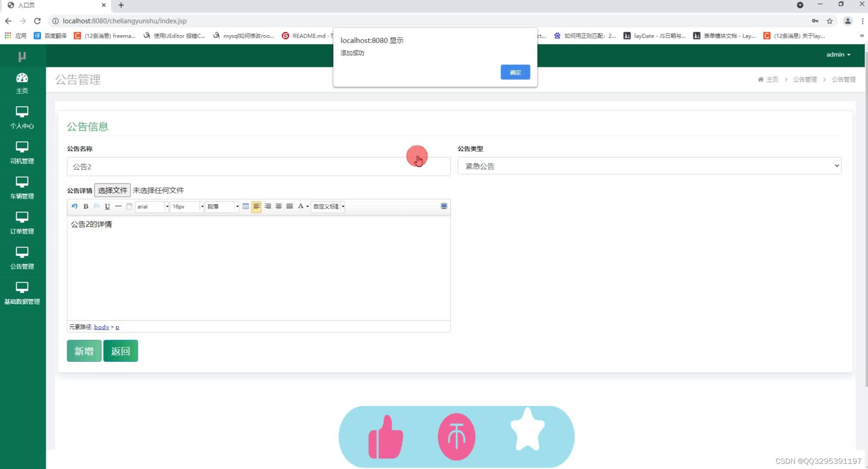
Task: Open 基础数据管理 in the sidebar
Action: (22, 294)
